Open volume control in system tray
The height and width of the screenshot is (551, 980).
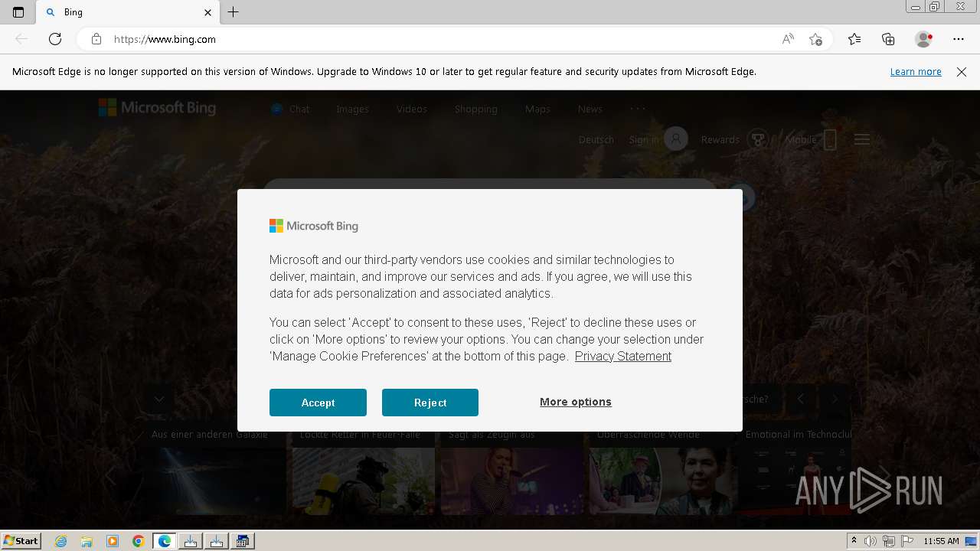[871, 541]
